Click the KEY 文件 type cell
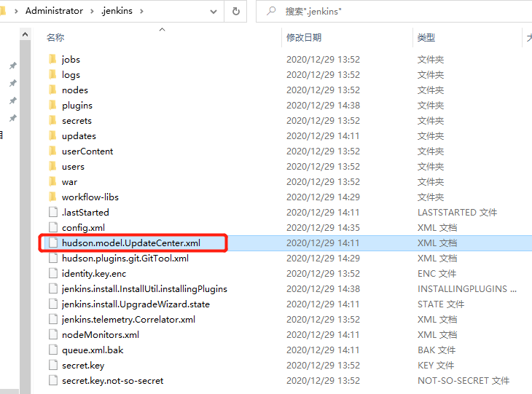The image size is (532, 394). coord(436,365)
